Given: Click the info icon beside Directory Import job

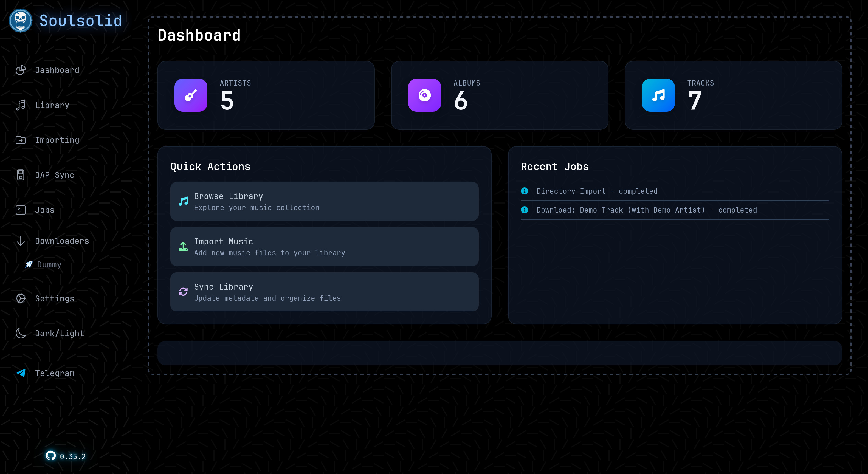Looking at the screenshot, I should click(x=524, y=191).
